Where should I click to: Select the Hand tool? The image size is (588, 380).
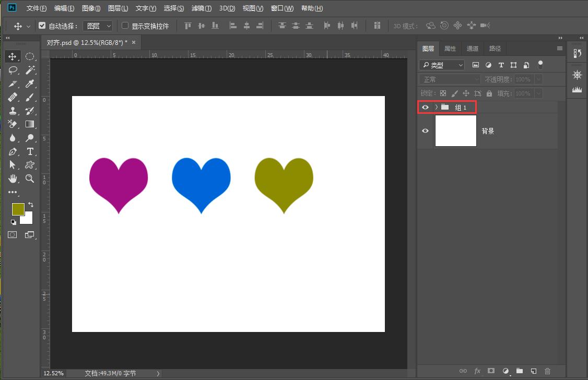(13, 179)
